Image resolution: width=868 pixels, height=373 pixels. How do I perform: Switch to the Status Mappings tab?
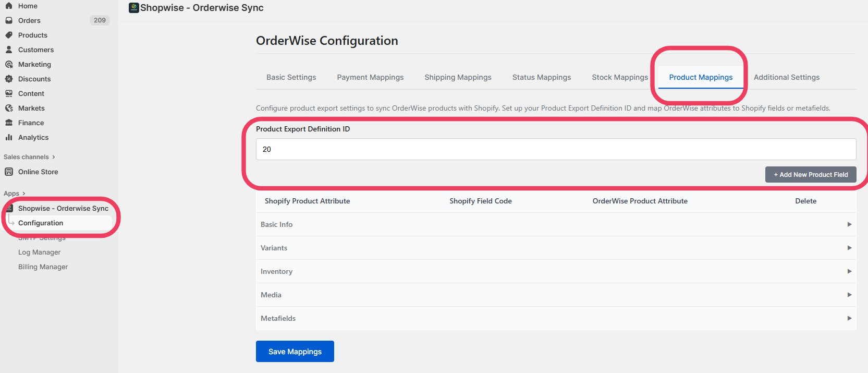(542, 77)
